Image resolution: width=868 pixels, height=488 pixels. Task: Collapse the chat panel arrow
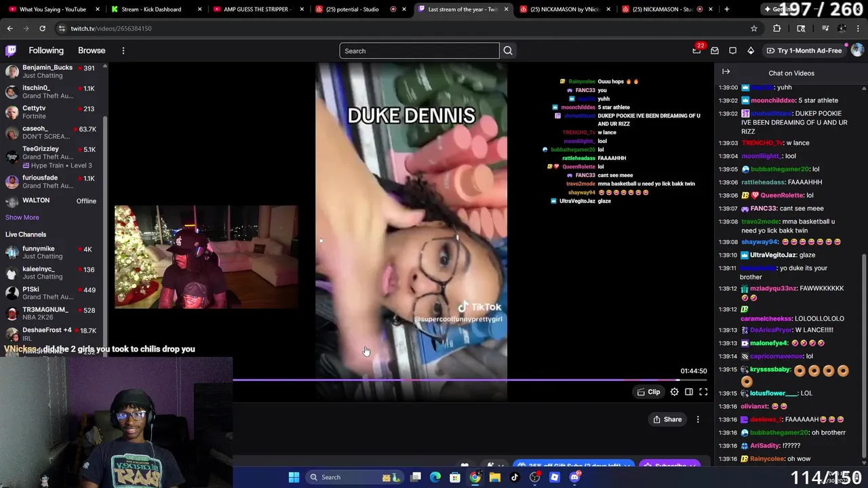pyautogui.click(x=726, y=72)
